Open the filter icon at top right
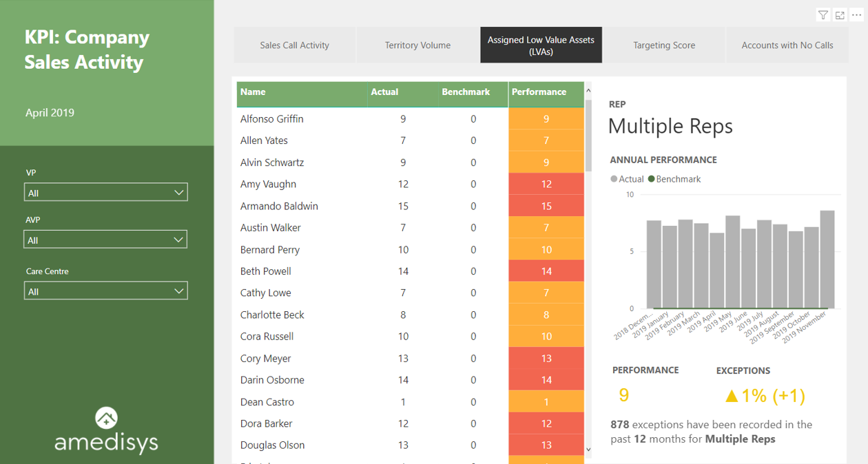Screen dimensions: 868x464 tap(823, 15)
